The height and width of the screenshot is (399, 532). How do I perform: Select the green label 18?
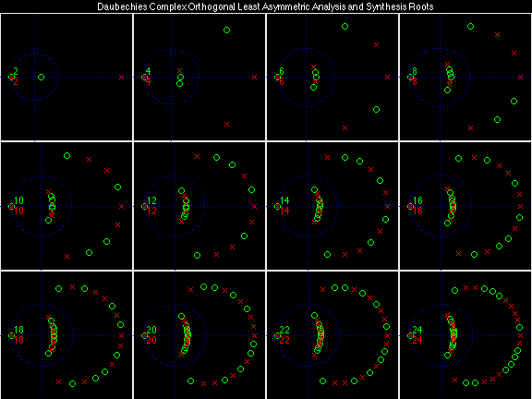click(x=18, y=330)
